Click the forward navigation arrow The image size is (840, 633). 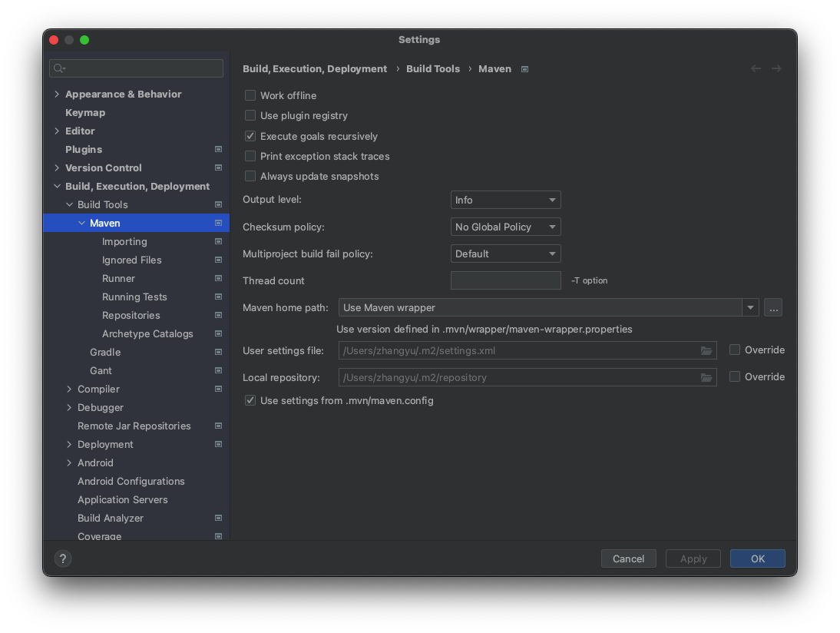click(x=776, y=68)
